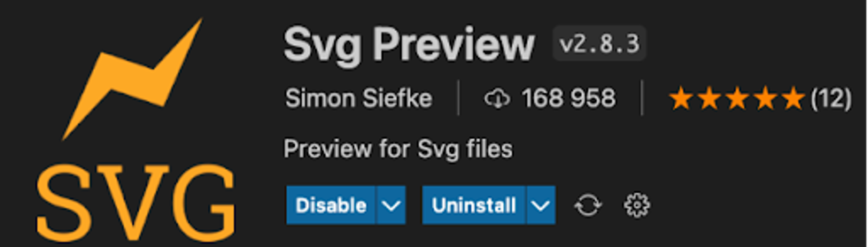868x247 pixels.
Task: Click the fifth rating star
Action: [793, 98]
